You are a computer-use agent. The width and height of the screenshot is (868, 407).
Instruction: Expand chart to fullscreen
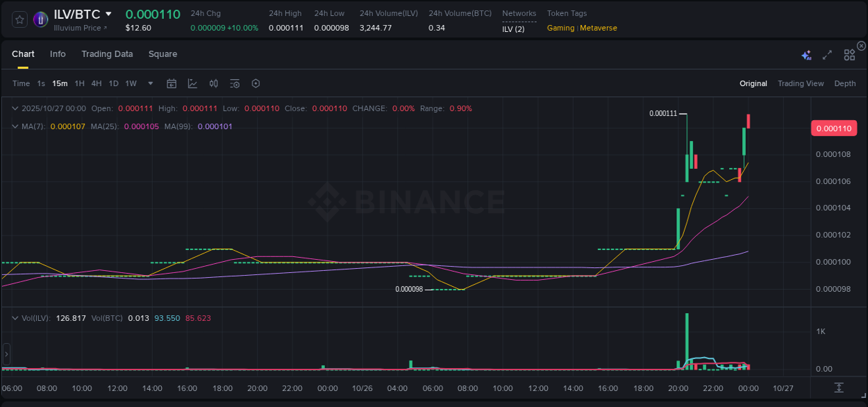click(x=826, y=54)
